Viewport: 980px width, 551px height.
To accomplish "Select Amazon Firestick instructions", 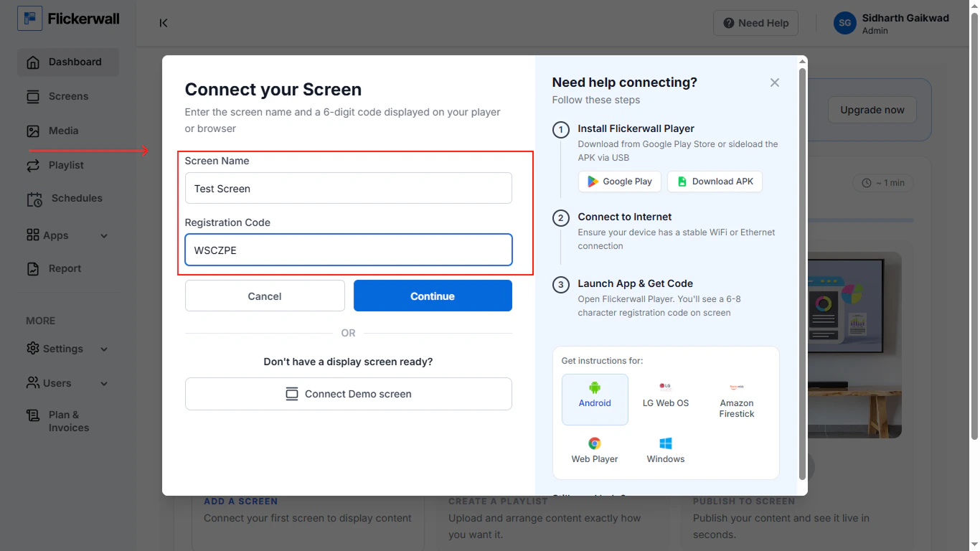I will coord(737,400).
